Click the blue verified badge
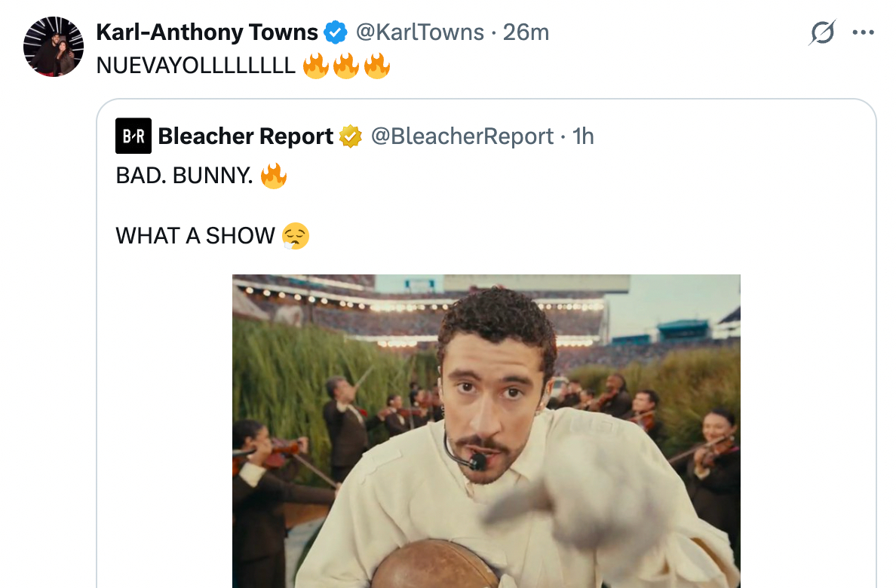The image size is (896, 588). (335, 32)
